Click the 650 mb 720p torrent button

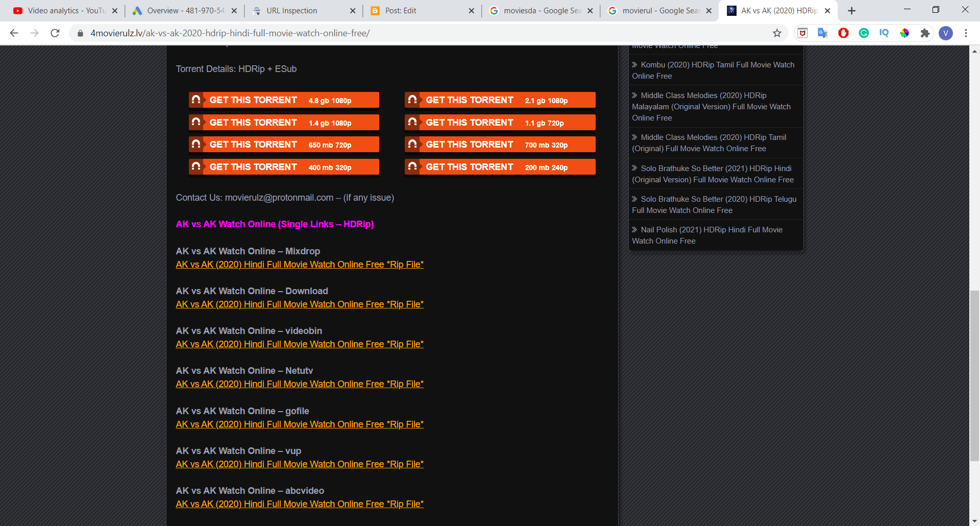point(284,145)
